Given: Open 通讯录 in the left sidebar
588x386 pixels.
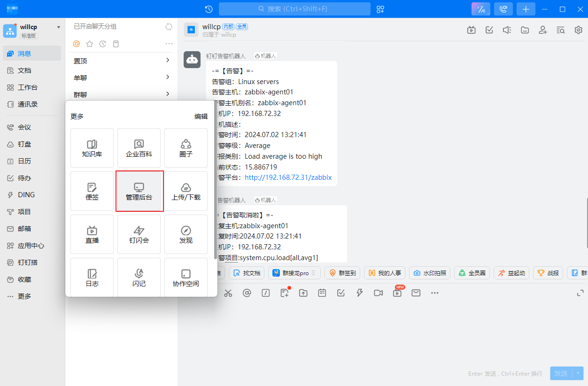Looking at the screenshot, I should pos(32,104).
